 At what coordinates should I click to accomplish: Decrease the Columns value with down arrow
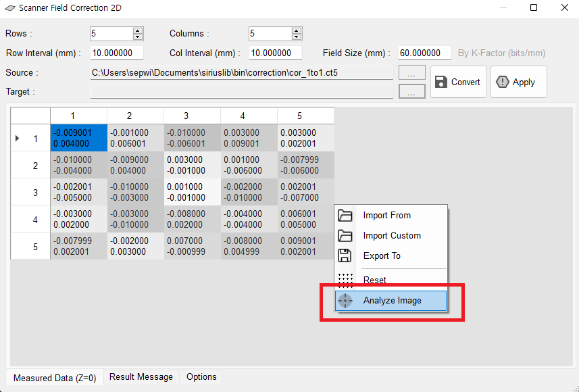click(x=297, y=36)
